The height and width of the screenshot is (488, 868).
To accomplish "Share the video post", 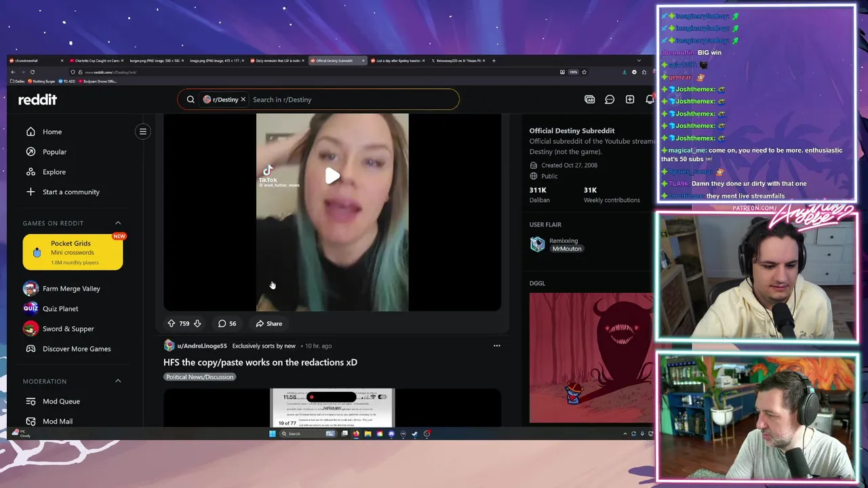I will [269, 324].
